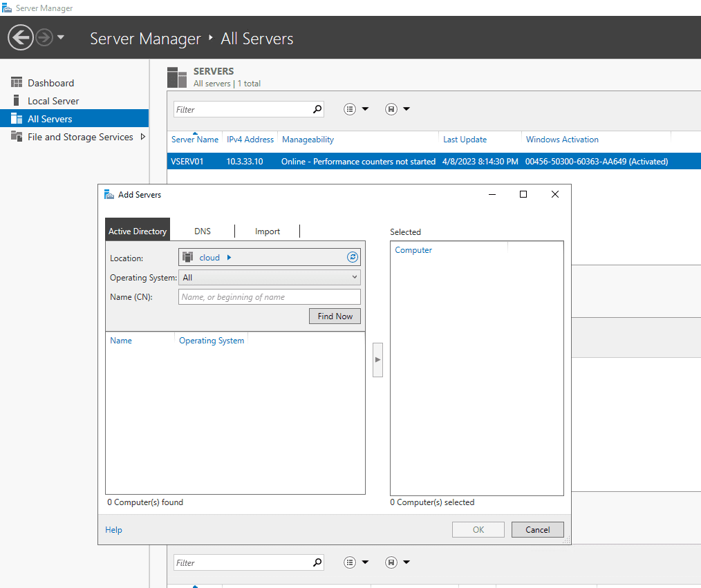Click the Add Servers dialog title icon
701x588 pixels.
pyautogui.click(x=109, y=194)
